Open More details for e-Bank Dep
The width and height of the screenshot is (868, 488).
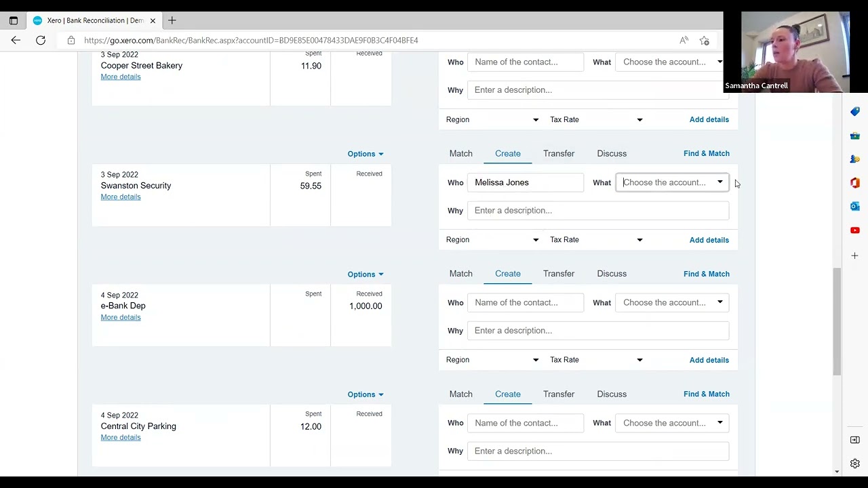(x=121, y=317)
